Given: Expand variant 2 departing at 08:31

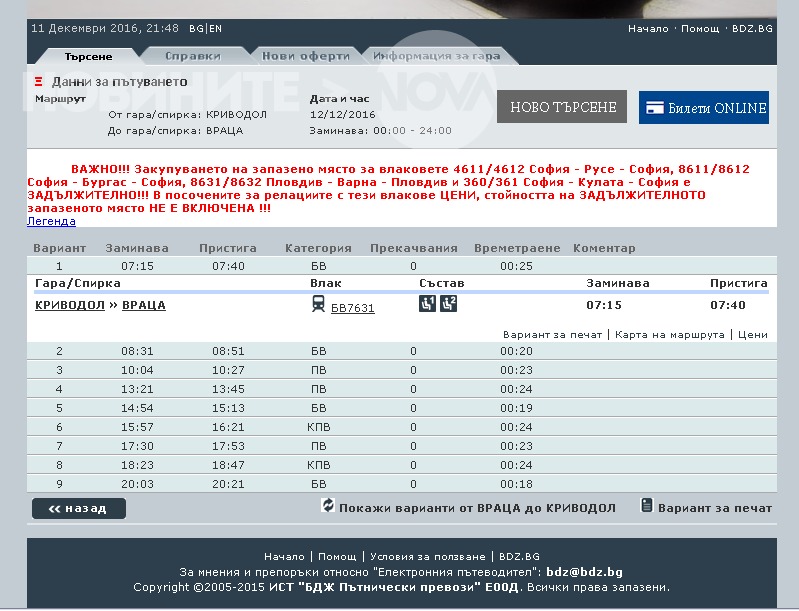Looking at the screenshot, I should pos(133,351).
